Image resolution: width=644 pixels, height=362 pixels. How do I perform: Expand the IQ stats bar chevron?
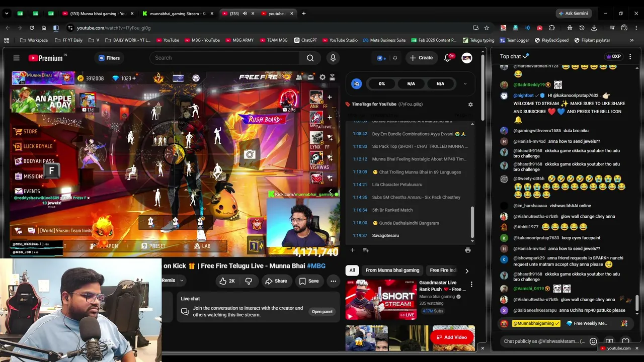tap(465, 84)
